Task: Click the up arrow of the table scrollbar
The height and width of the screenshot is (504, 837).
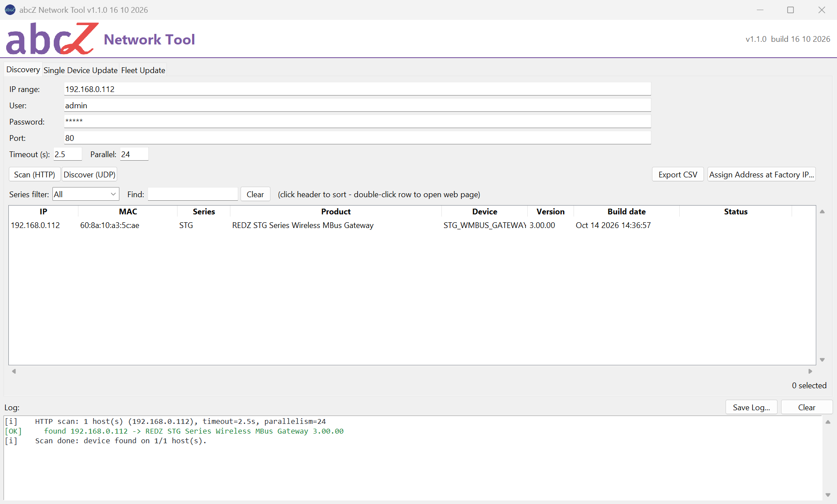Action: (822, 211)
